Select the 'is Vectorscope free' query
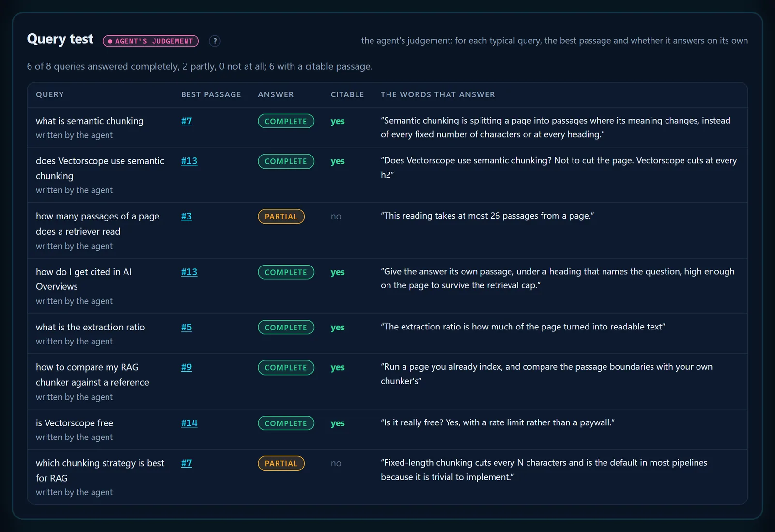Viewport: 775px width, 532px height. (x=75, y=423)
